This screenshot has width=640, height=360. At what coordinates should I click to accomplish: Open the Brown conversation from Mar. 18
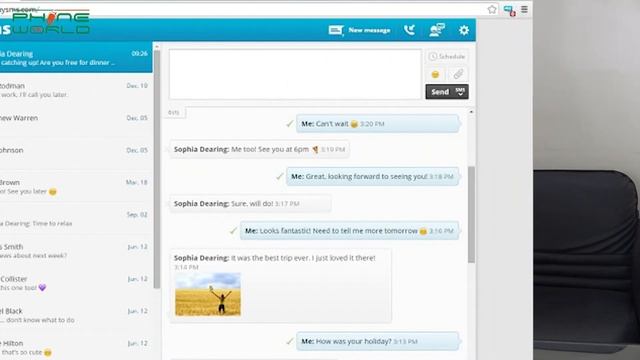coord(76,186)
